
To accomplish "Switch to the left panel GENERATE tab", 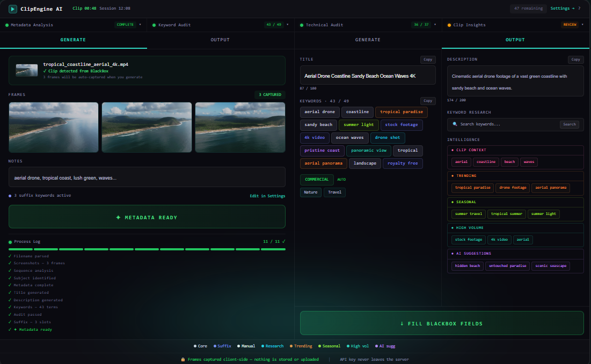I will (73, 40).
